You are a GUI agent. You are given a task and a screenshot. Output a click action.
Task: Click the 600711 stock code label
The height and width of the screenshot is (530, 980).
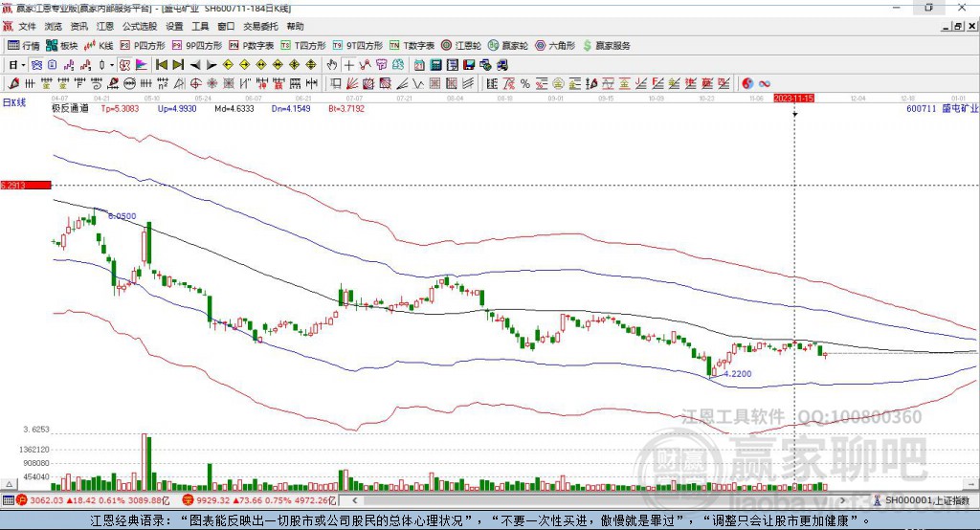click(922, 108)
